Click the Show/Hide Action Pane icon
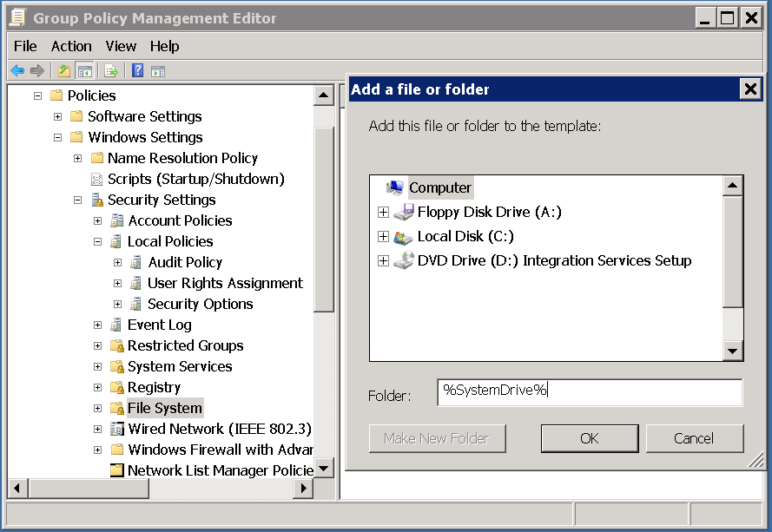 [x=158, y=71]
